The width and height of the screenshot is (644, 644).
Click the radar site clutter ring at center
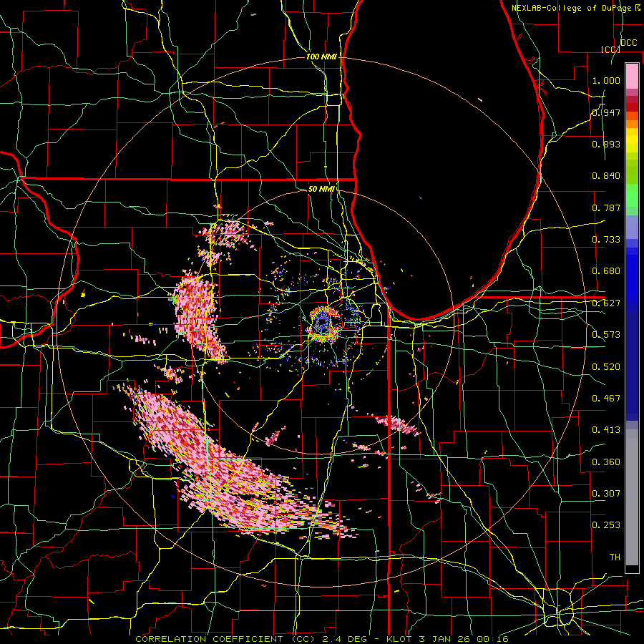pyautogui.click(x=322, y=324)
